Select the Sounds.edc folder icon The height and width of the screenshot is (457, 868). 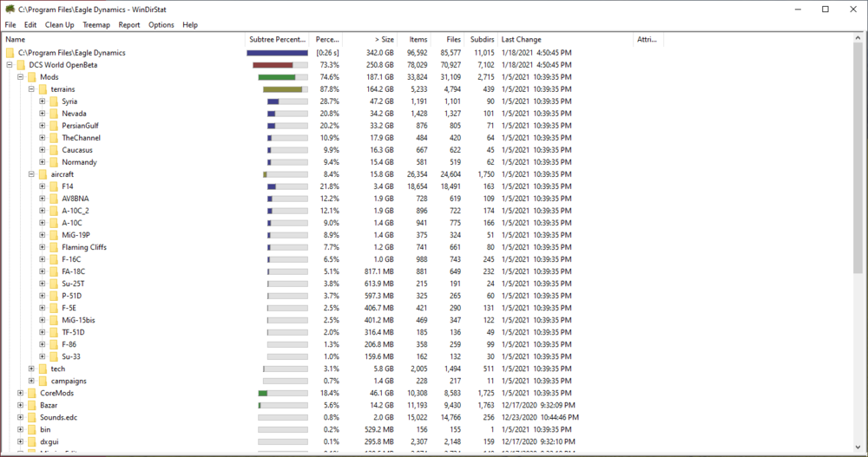[32, 417]
